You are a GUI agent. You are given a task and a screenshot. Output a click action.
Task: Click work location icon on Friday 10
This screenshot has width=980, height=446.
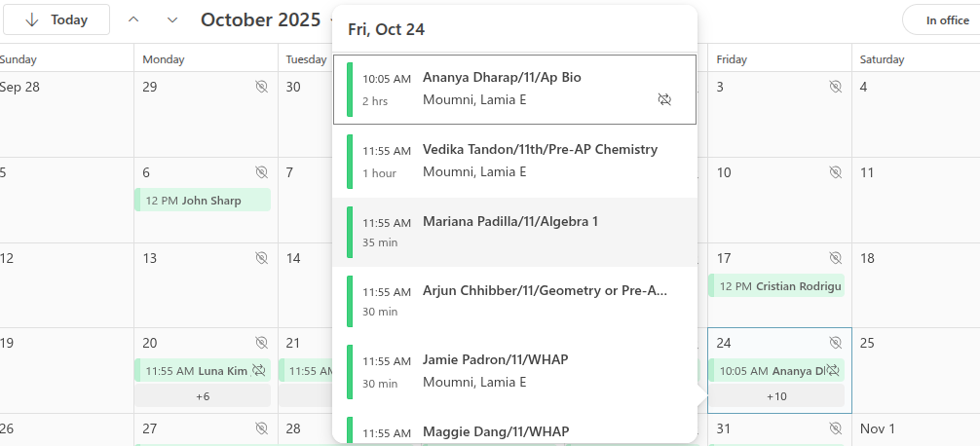(x=835, y=172)
